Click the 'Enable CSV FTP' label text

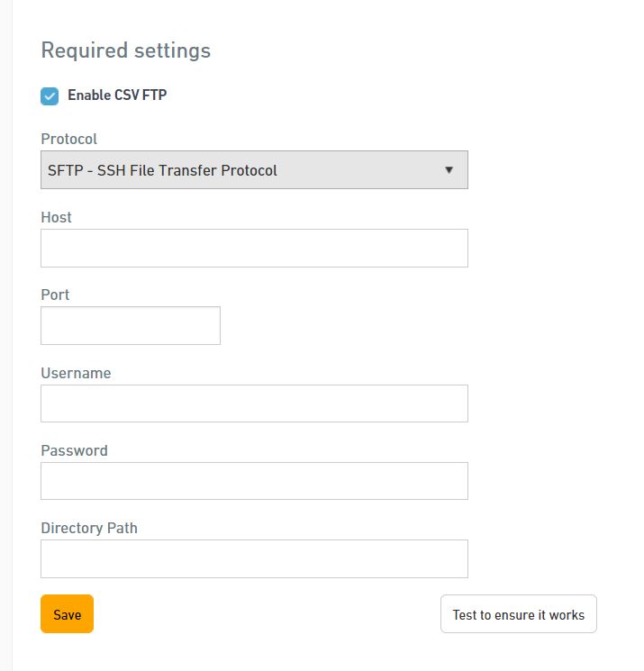click(117, 95)
